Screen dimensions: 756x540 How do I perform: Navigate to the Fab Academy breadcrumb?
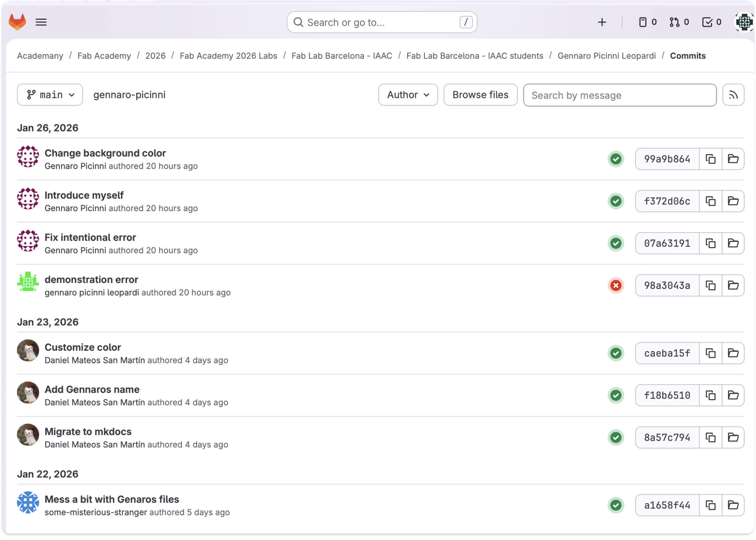coord(104,56)
